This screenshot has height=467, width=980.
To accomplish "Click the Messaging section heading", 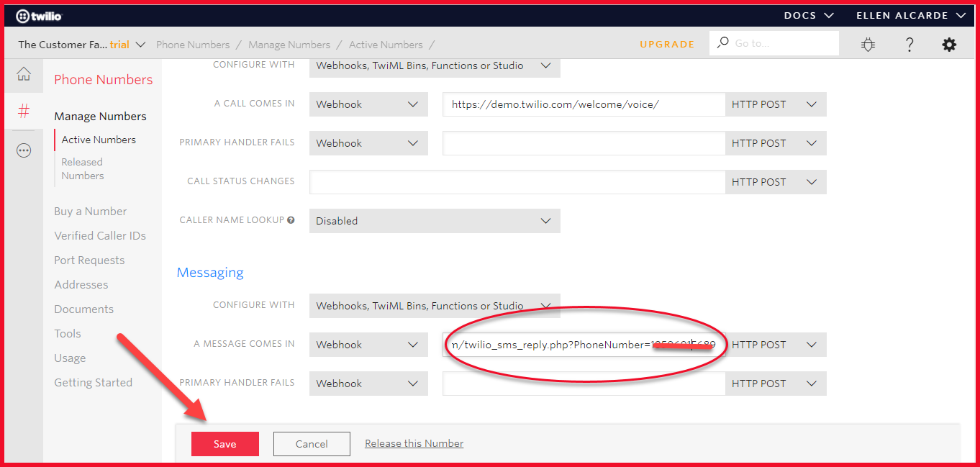I will point(210,273).
